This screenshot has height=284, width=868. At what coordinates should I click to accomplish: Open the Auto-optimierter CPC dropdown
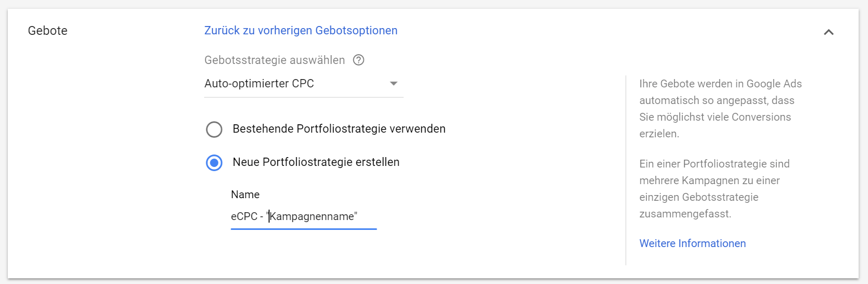pyautogui.click(x=304, y=84)
